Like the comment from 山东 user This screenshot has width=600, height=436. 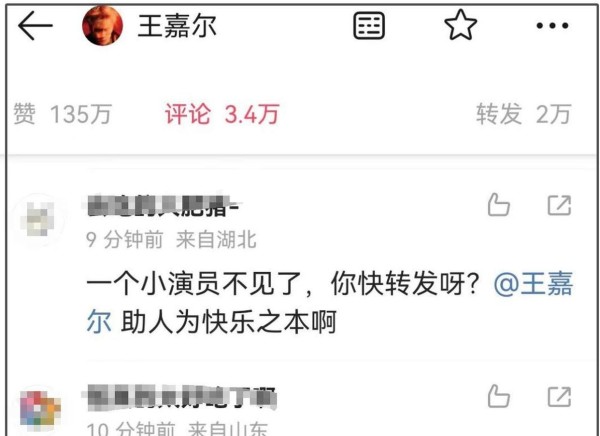coord(499,396)
